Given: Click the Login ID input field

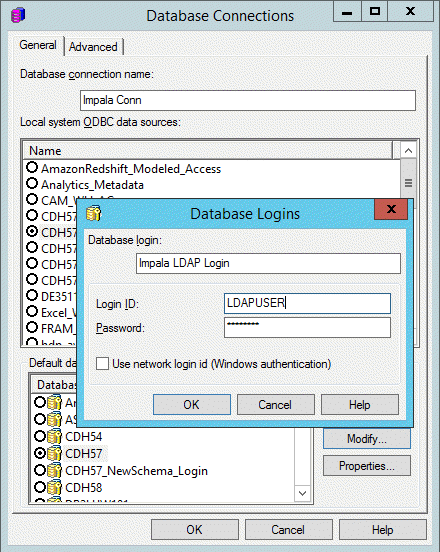Looking at the screenshot, I should click(x=307, y=303).
